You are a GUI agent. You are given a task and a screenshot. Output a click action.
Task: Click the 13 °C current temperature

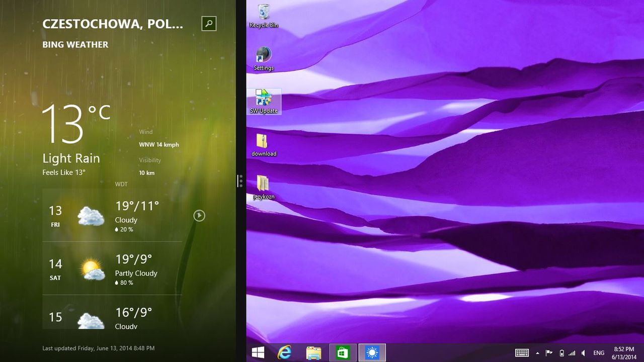point(76,124)
